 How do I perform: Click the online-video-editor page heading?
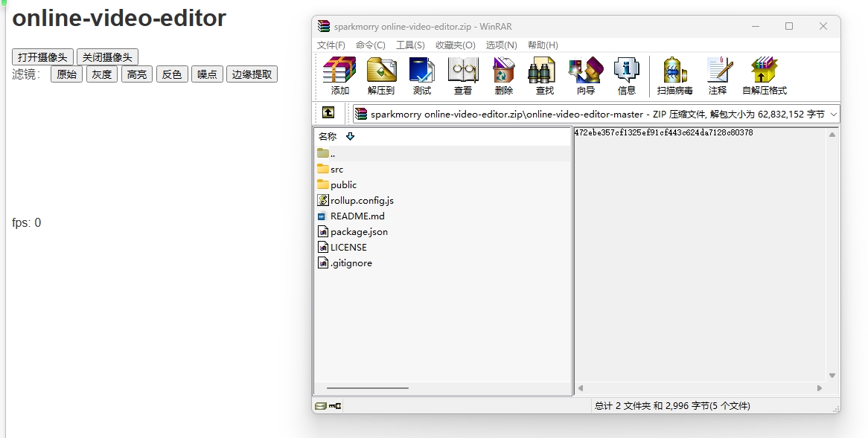point(119,19)
